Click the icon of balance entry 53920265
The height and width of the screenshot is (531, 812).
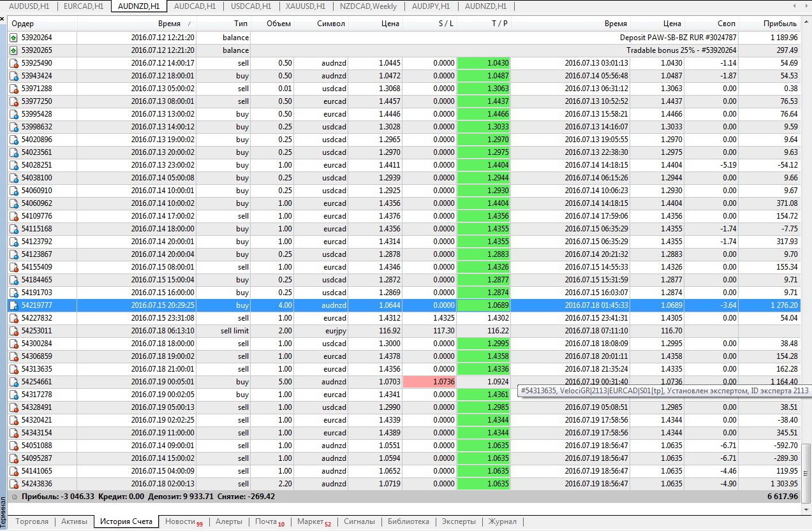[x=13, y=50]
